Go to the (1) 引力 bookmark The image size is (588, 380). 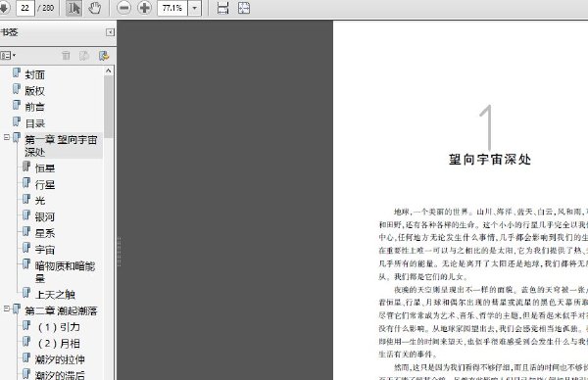coord(59,327)
